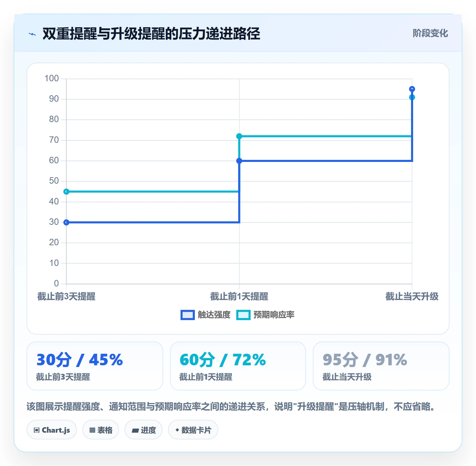Click the lightning bolt icon beside the title

(x=32, y=34)
